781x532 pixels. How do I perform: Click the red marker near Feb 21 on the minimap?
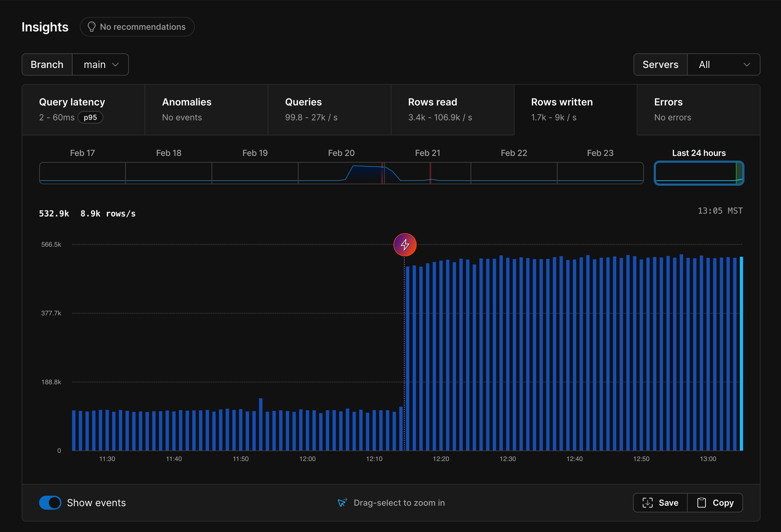[x=431, y=173]
